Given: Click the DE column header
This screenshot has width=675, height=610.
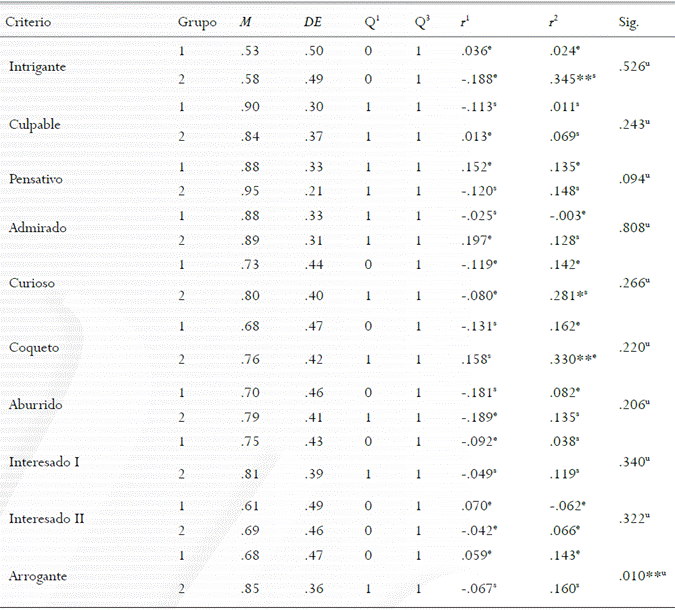Looking at the screenshot, I should point(314,21).
